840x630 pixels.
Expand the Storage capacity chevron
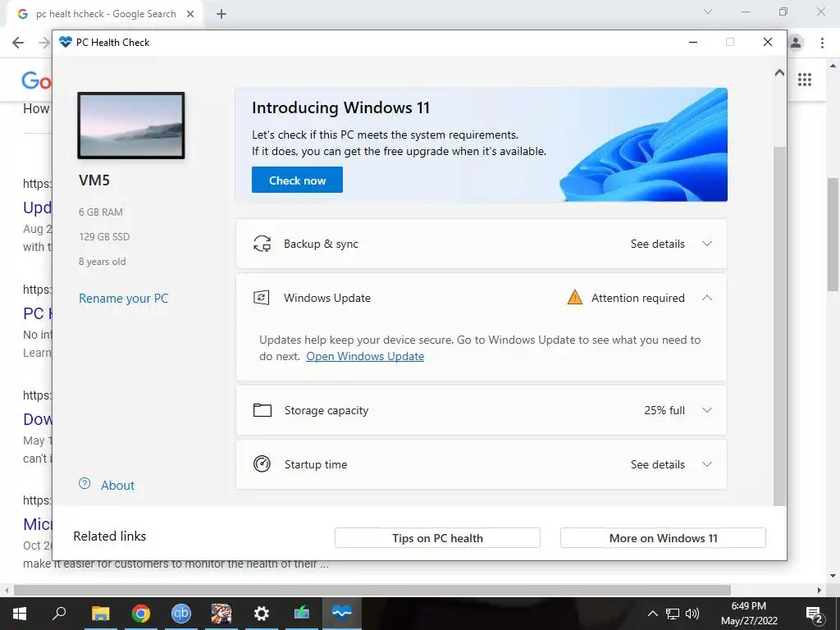[x=706, y=410]
